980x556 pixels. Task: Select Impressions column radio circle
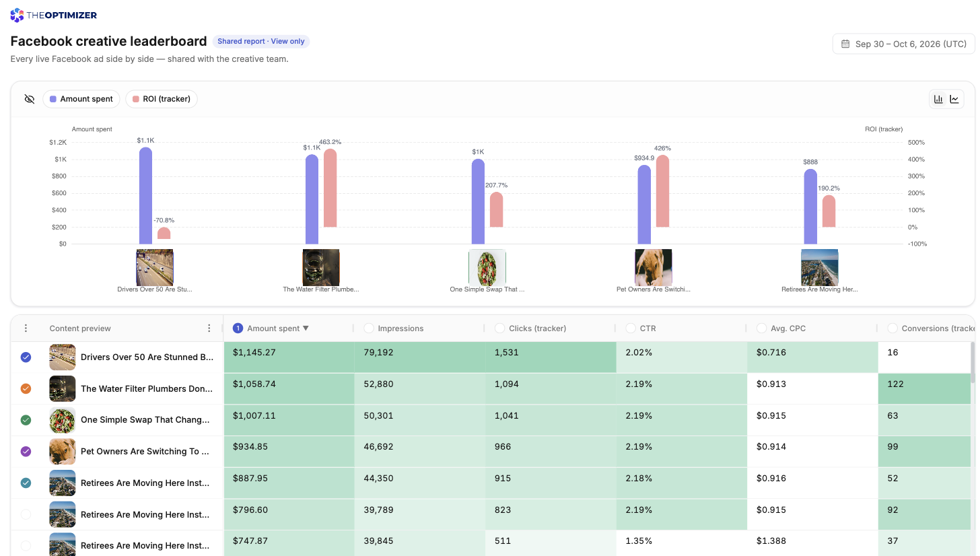tap(369, 328)
